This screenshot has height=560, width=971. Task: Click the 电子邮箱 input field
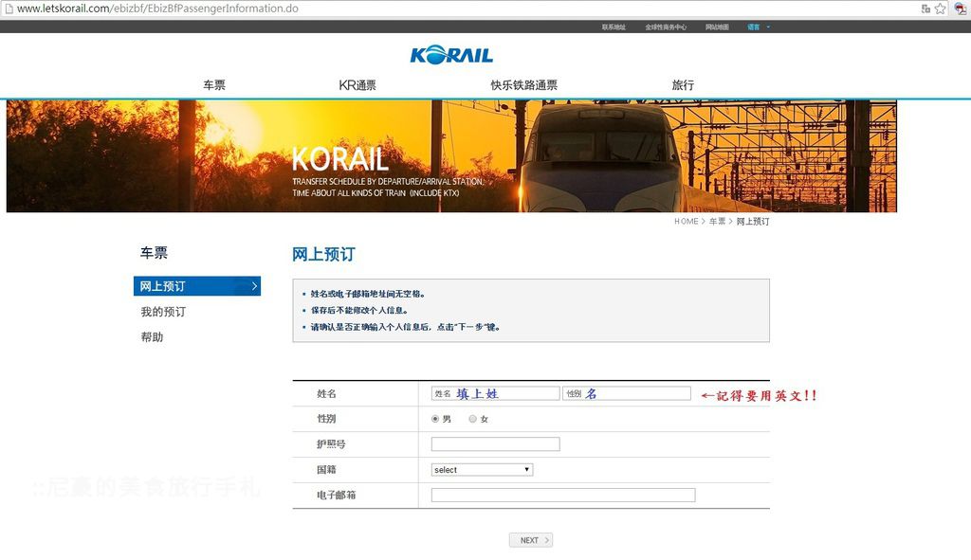pos(563,495)
